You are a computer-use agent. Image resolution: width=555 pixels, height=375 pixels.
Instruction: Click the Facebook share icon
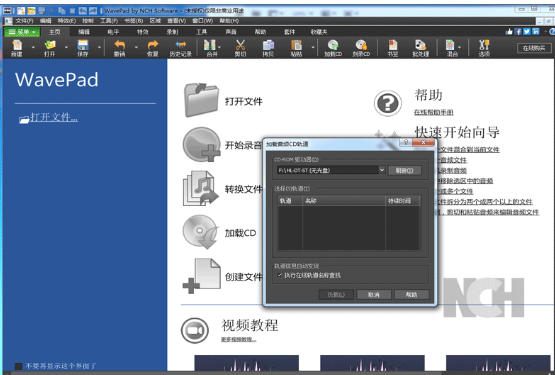tap(518, 32)
